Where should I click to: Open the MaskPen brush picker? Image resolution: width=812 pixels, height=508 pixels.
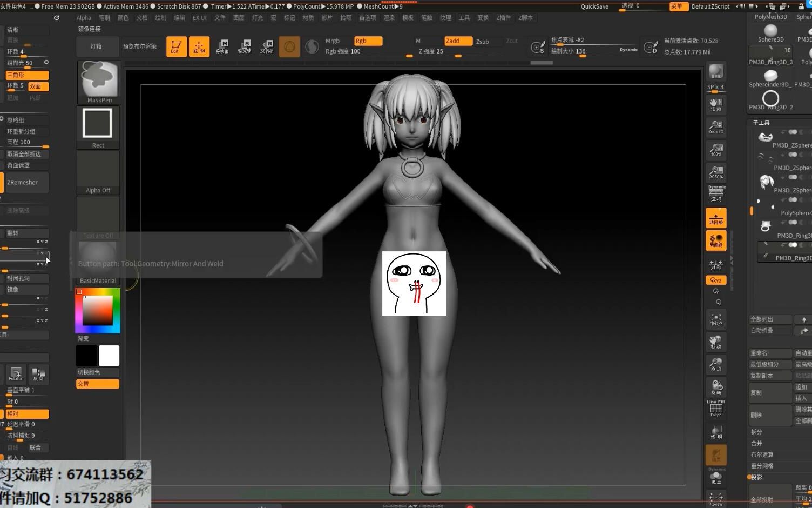click(x=98, y=82)
